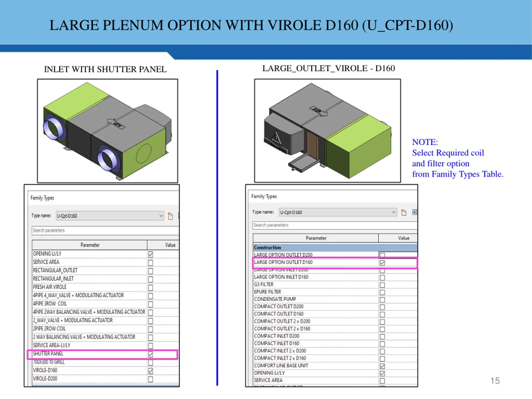Open Type name dropdown in left Family Types dialog
The height and width of the screenshot is (399, 532).
pyautogui.click(x=110, y=216)
